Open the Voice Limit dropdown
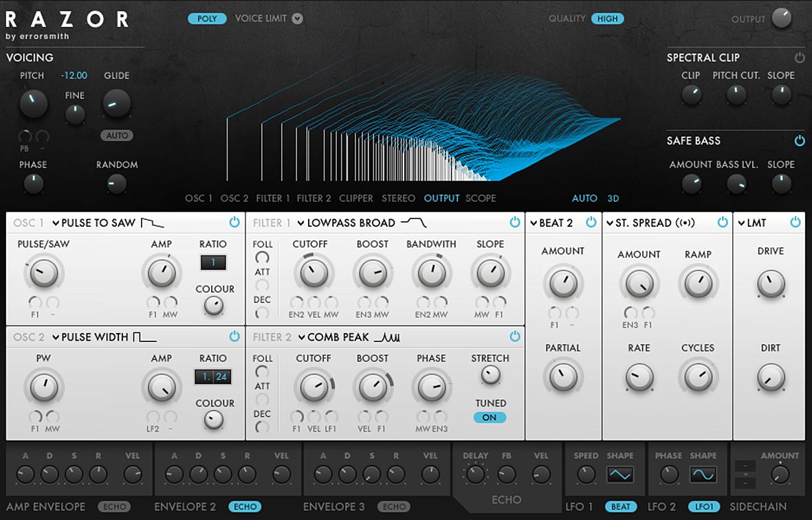The width and height of the screenshot is (812, 520). tap(297, 19)
